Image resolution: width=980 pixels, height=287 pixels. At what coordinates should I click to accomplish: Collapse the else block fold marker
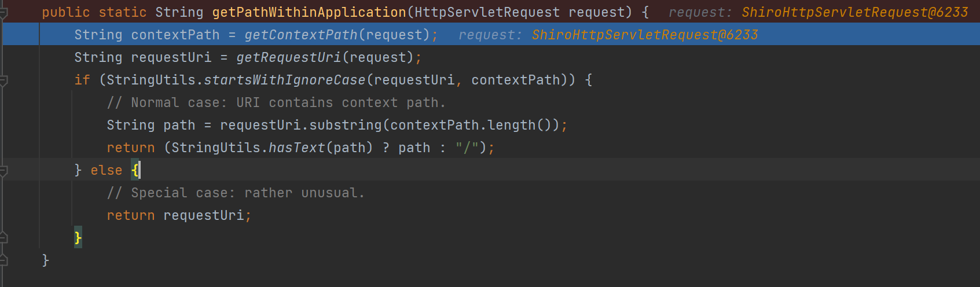tap(3, 170)
